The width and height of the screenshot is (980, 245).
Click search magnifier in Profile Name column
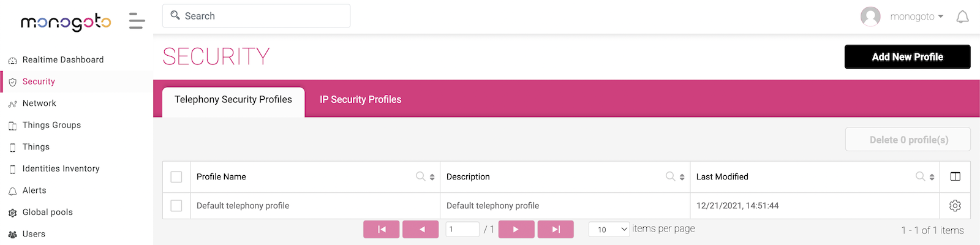[x=420, y=176]
